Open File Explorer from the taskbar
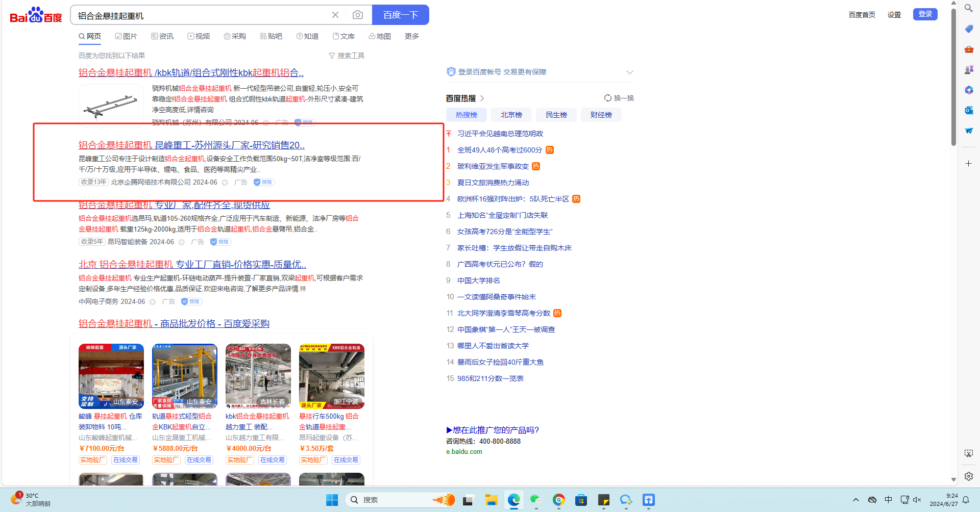 [491, 500]
